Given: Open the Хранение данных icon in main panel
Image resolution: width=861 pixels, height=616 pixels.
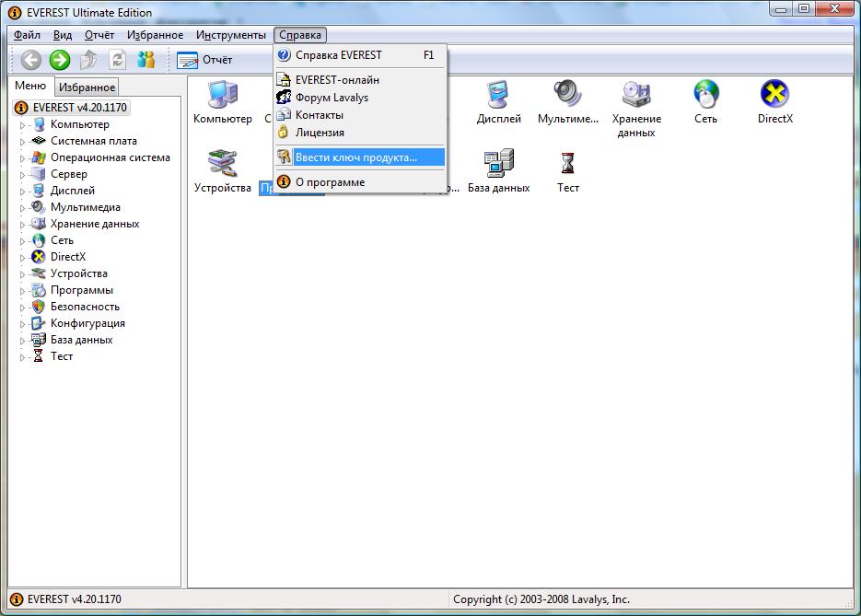Looking at the screenshot, I should [636, 94].
